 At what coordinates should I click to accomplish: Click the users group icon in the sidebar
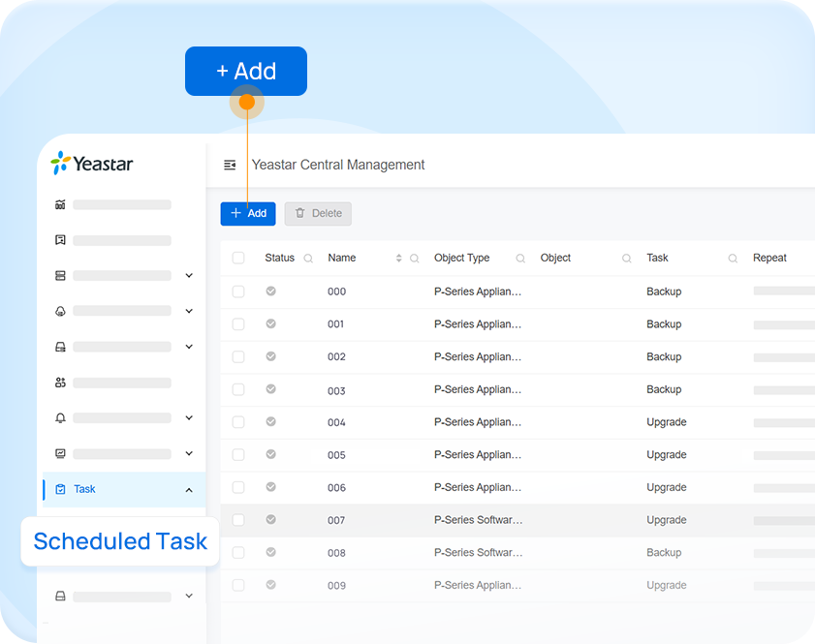coord(60,382)
